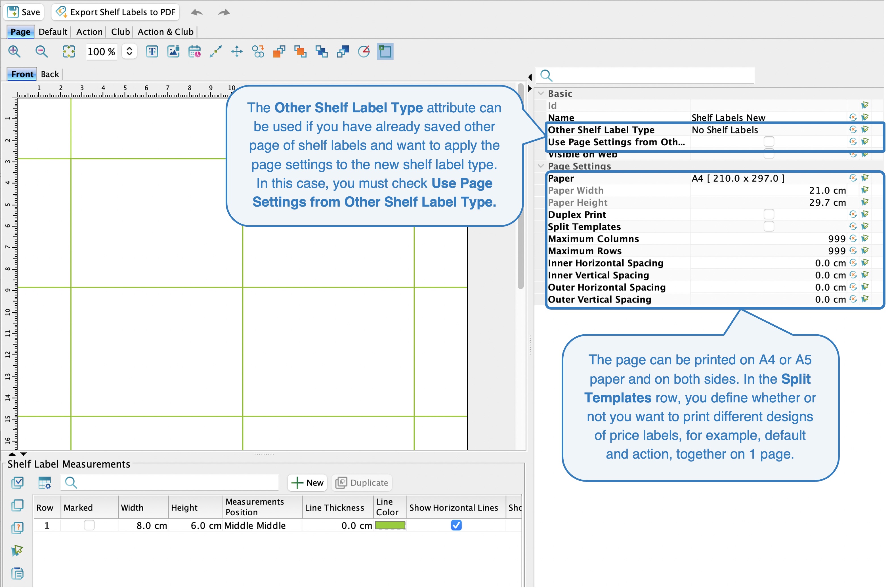Switch to the Back side tab
The image size is (890, 588).
point(50,74)
